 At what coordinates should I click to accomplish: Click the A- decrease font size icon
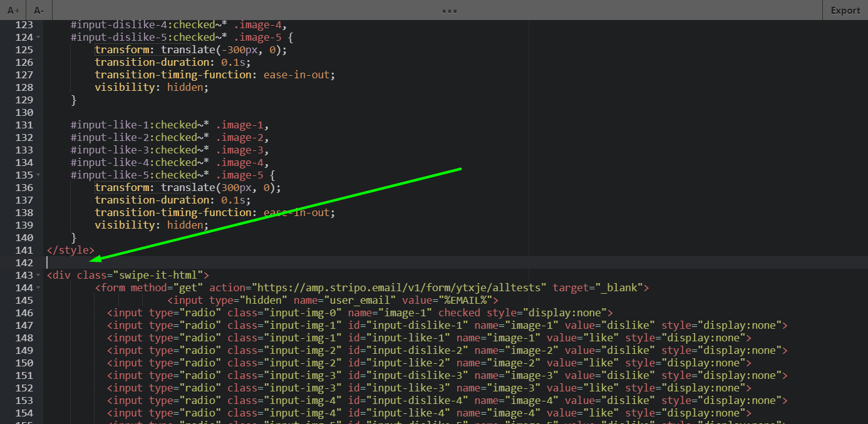[x=38, y=10]
